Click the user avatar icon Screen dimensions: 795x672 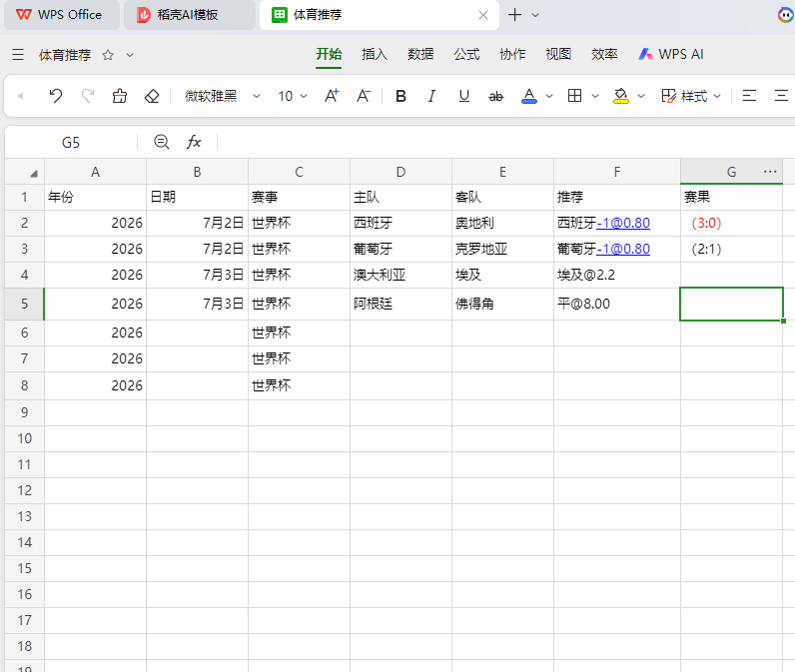[785, 15]
